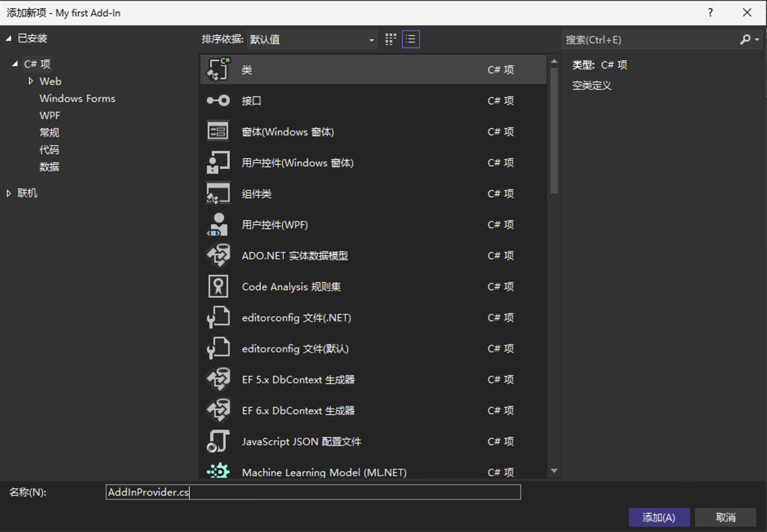Screen dimensions: 767x532
Task: Select the WPF category
Action: [x=50, y=115]
